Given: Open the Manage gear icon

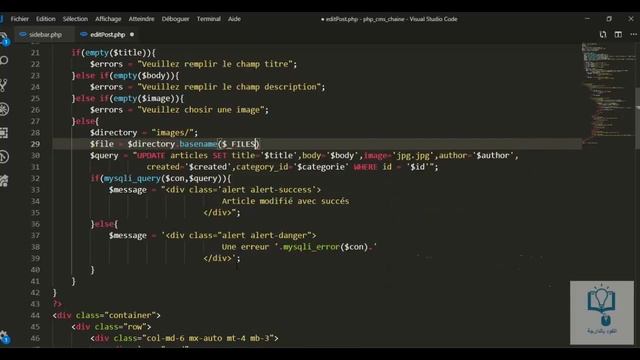Looking at the screenshot, I should click(x=4, y=337).
